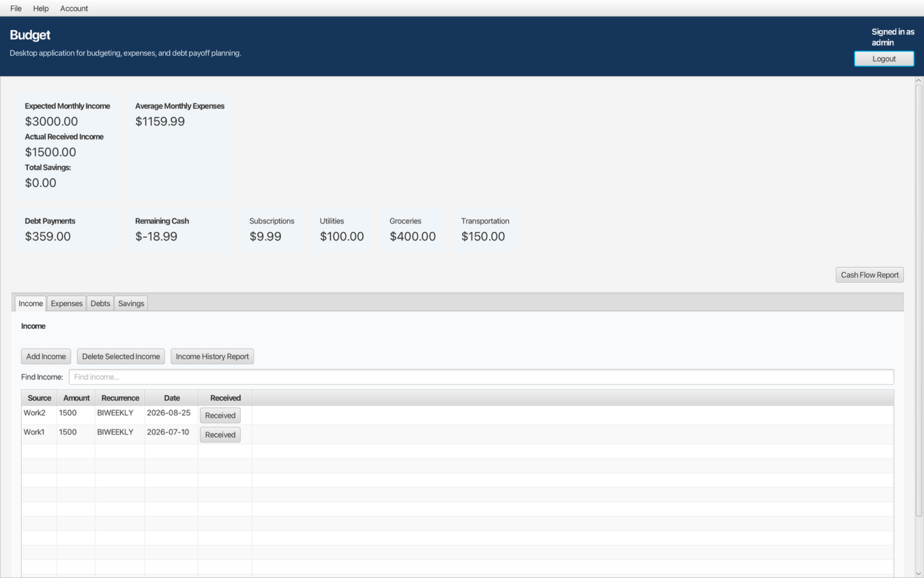Screen dimensions: 924x578
Task: Click the Total Savings value $0.00
Action: [x=41, y=183]
